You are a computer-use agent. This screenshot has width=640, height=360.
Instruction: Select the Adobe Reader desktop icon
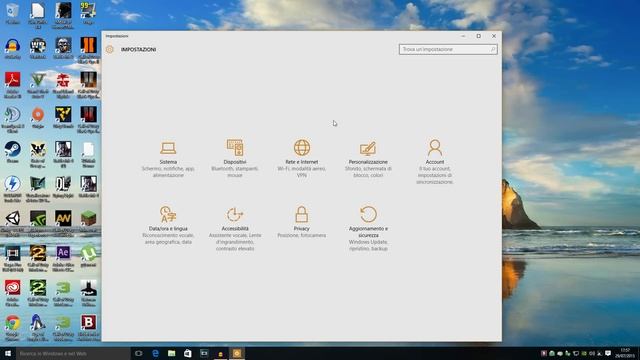pyautogui.click(x=12, y=85)
